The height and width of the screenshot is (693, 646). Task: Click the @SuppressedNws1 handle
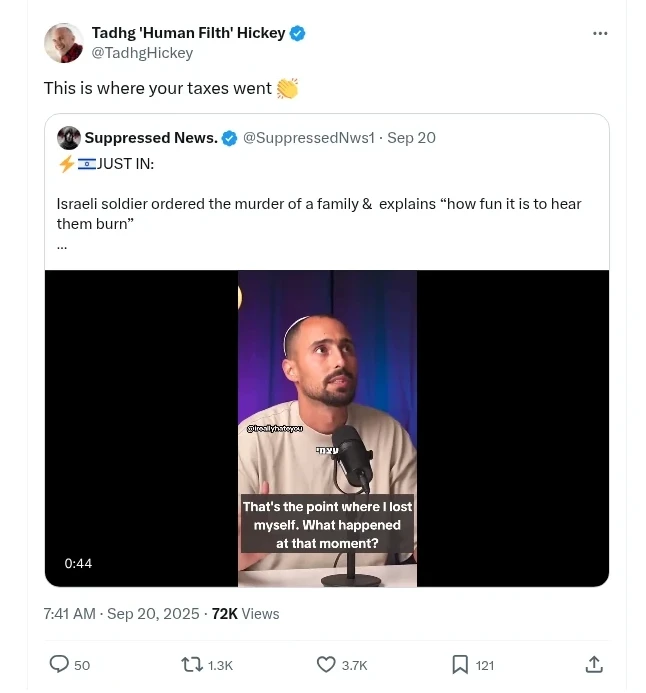pyautogui.click(x=306, y=138)
